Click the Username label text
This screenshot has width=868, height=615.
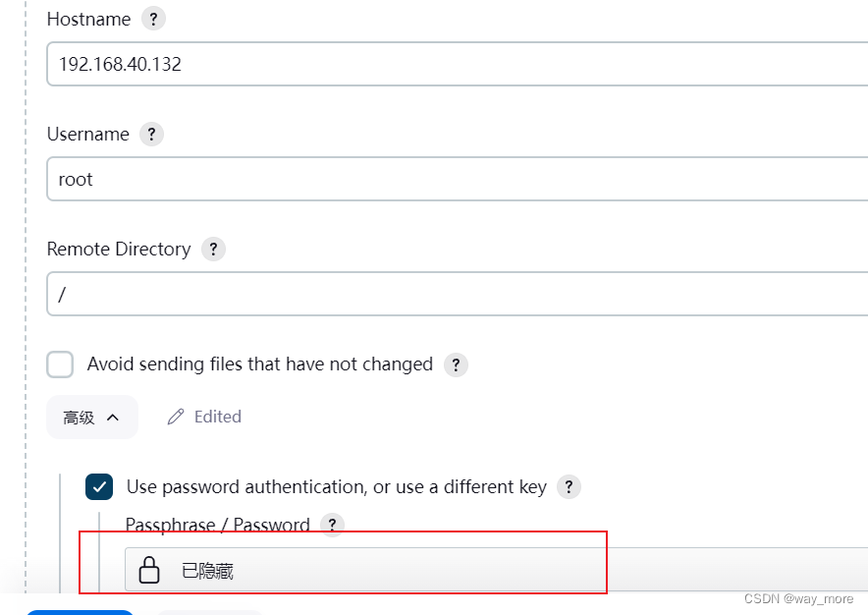tap(88, 135)
